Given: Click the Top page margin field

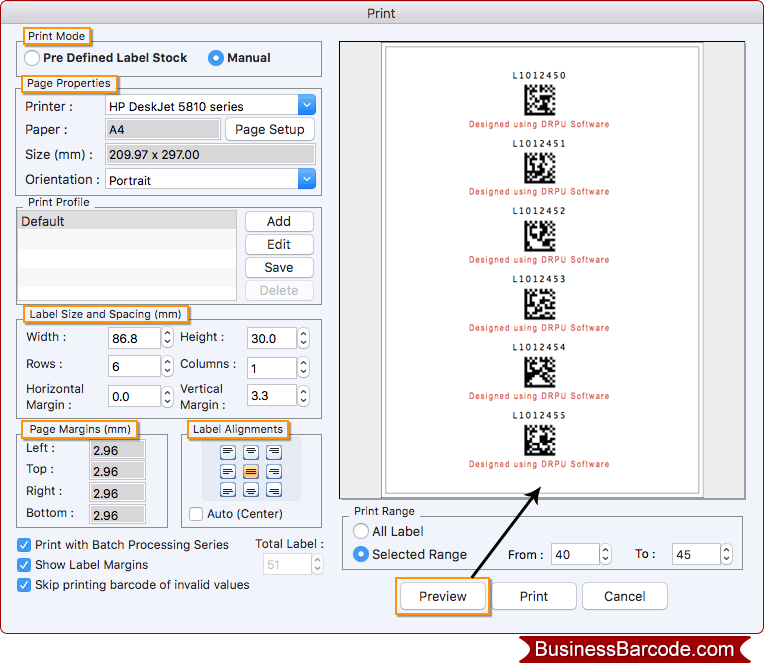Looking at the screenshot, I should pyautogui.click(x=117, y=471).
